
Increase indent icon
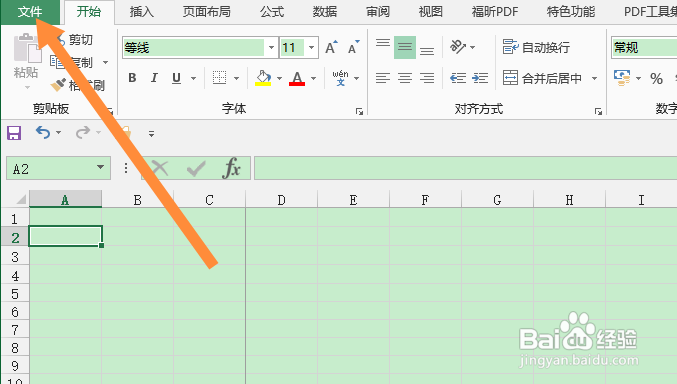click(480, 78)
